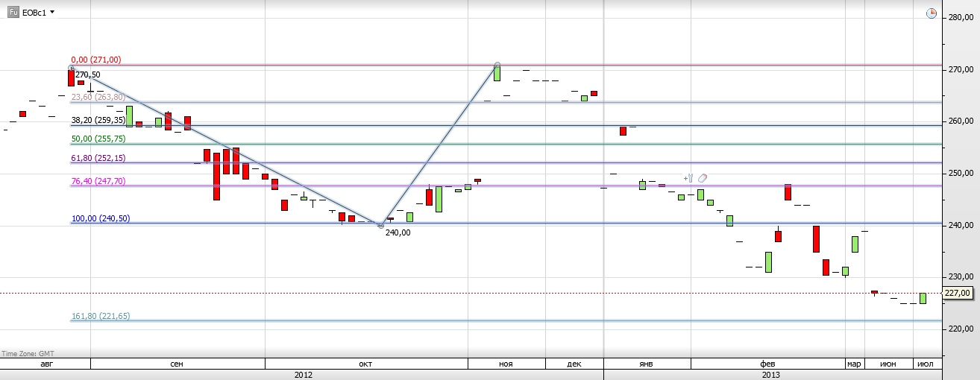Viewport: 980px width, 380px height.
Task: Click the 270,00 price axis label
Action: [x=961, y=69]
